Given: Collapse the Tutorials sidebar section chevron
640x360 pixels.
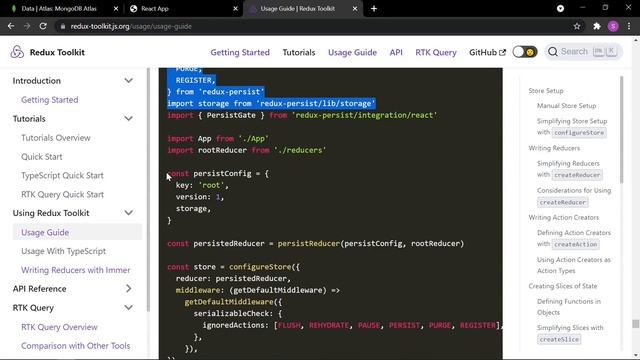Looking at the screenshot, I should click(x=129, y=118).
